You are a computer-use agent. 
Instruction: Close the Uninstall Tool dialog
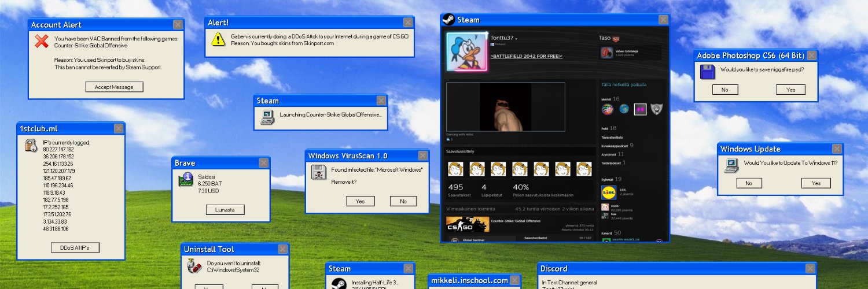tap(282, 249)
